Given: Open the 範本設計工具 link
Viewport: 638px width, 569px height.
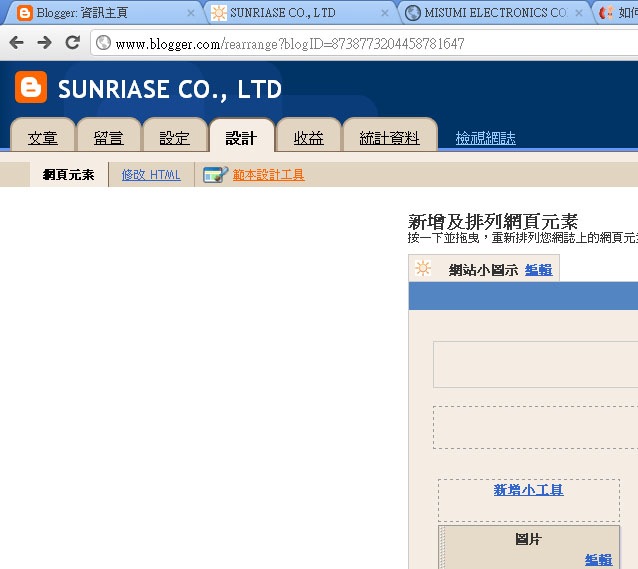Looking at the screenshot, I should (x=269, y=175).
